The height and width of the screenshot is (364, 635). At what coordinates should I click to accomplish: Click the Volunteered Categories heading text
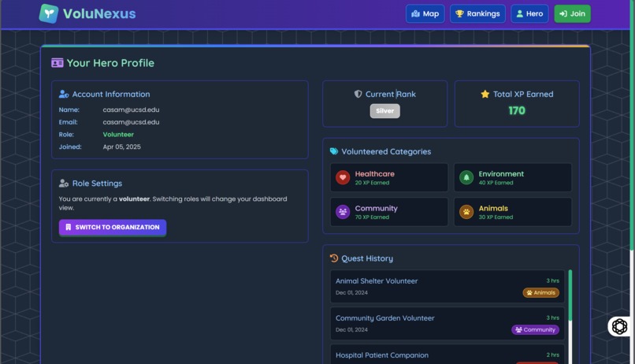(386, 151)
